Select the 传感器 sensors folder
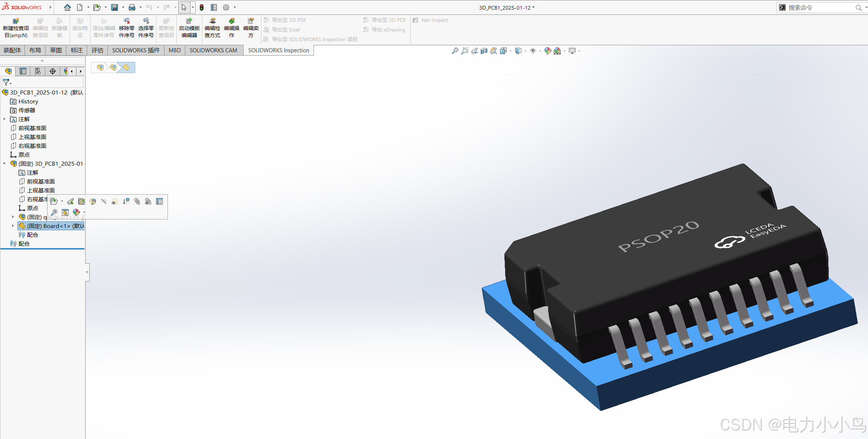The image size is (868, 439). point(23,110)
